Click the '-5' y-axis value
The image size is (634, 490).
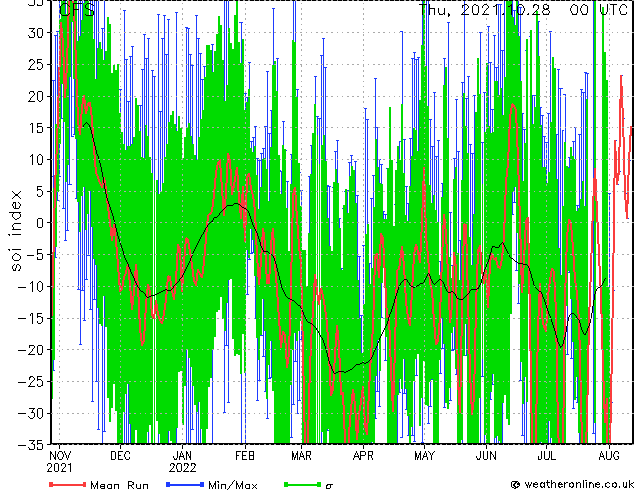pyautogui.click(x=36, y=255)
